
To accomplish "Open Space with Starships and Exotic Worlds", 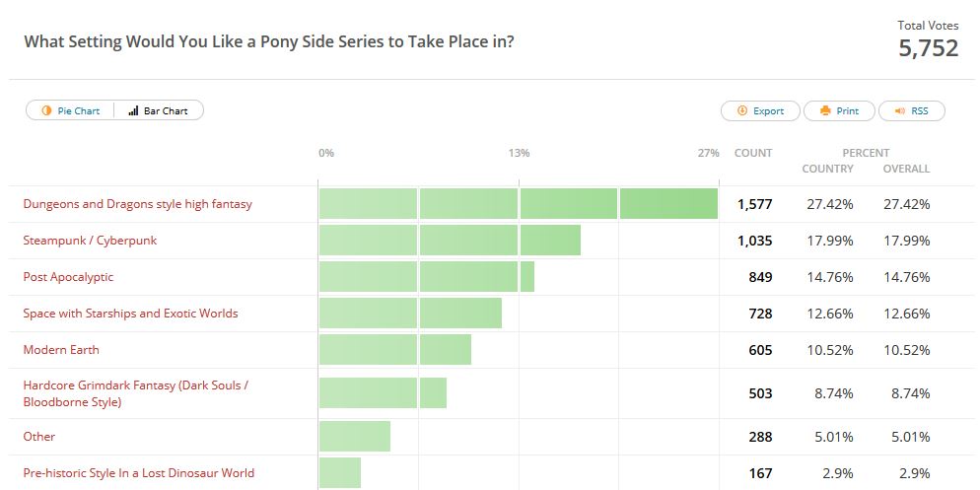I will pos(131,314).
